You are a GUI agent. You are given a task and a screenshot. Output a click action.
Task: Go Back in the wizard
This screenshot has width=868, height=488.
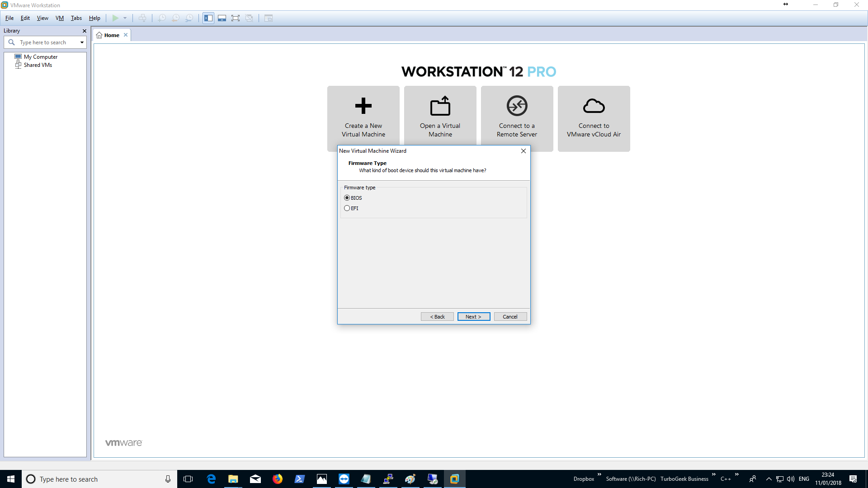click(437, 317)
